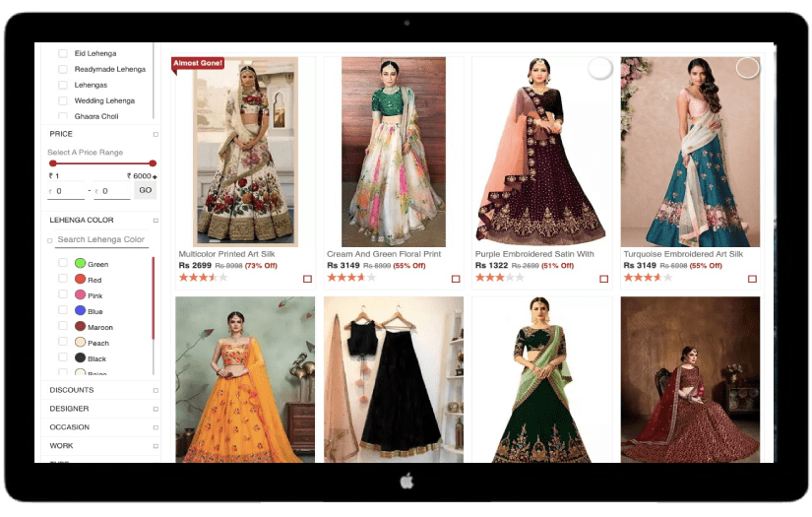Image resolution: width=812 pixels, height=517 pixels.
Task: Click the (73% Off) discount text
Action: (261, 266)
